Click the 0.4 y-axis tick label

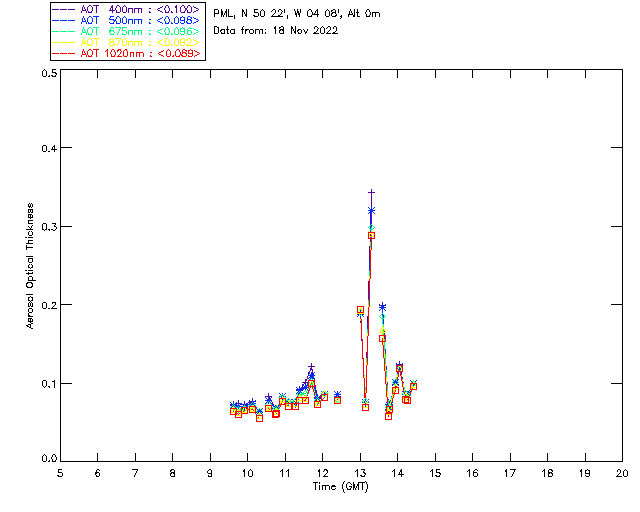click(x=49, y=148)
